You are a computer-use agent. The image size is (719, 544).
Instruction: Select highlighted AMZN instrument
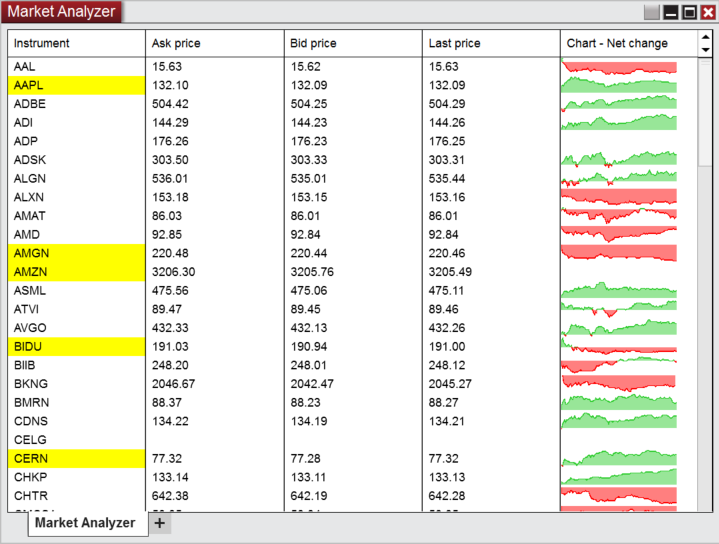click(x=76, y=272)
